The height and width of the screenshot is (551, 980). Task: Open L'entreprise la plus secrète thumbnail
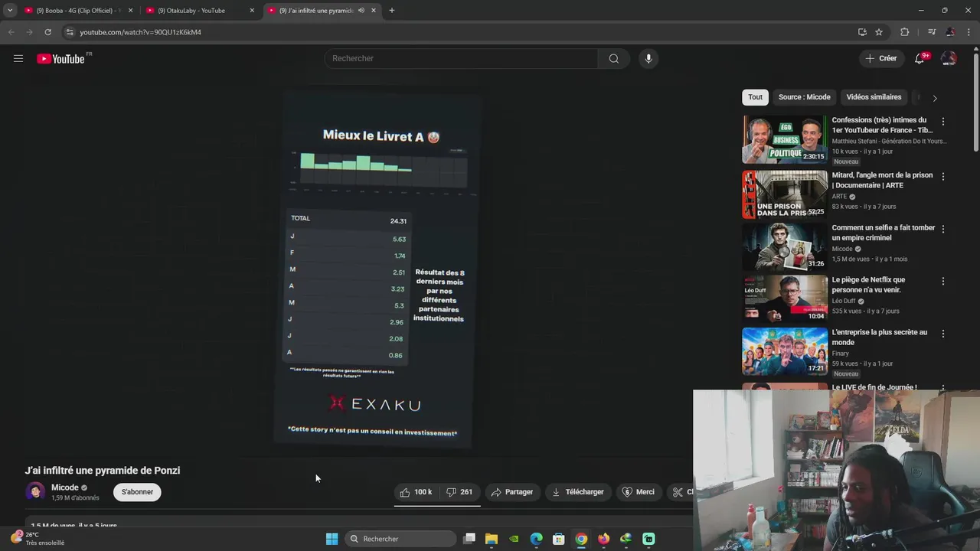click(x=785, y=352)
